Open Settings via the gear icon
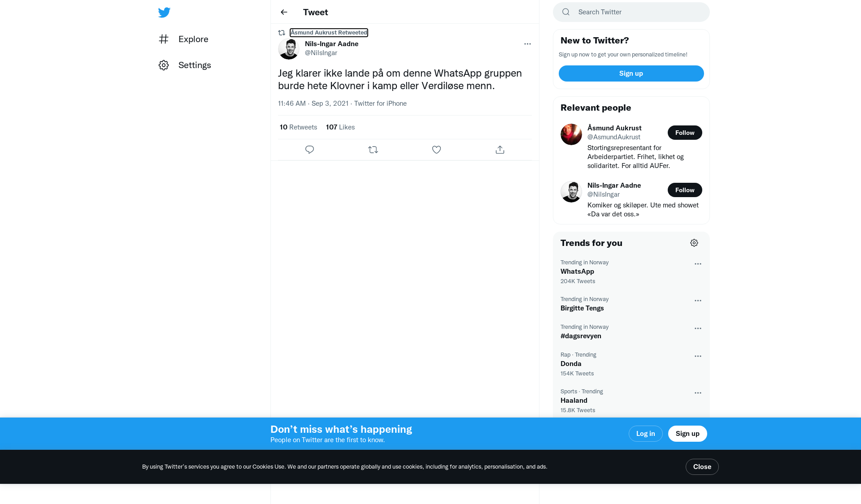 [x=164, y=65]
